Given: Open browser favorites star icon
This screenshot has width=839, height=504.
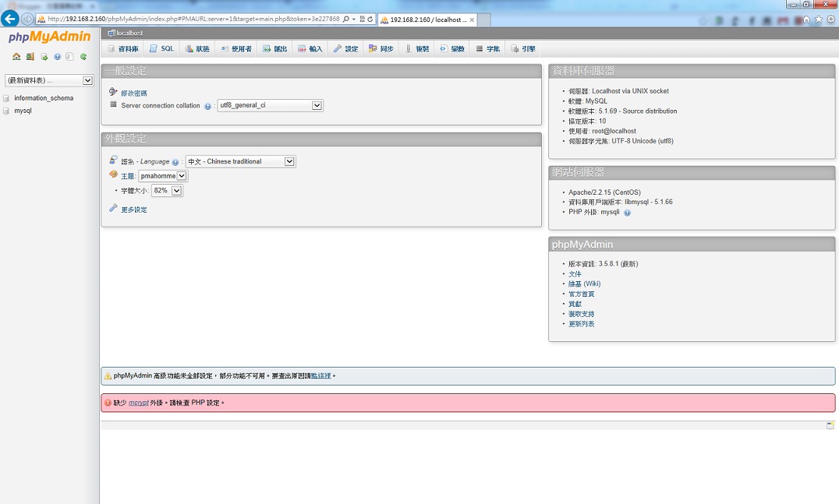Looking at the screenshot, I should tap(818, 19).
